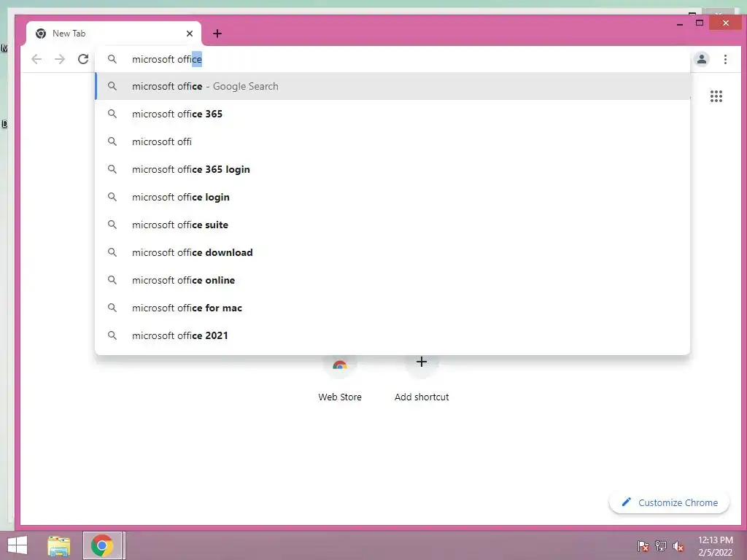This screenshot has width=747, height=560.
Task: Choose 'microsoft office online' suggestion
Action: [x=392, y=279]
